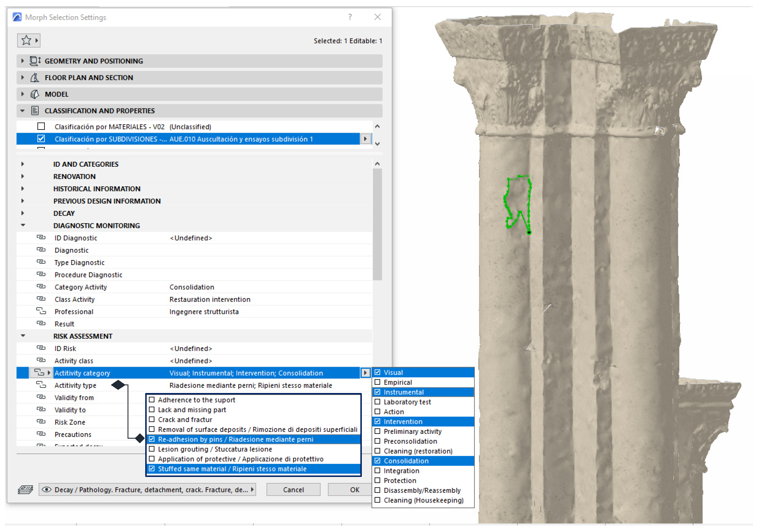The height and width of the screenshot is (532, 761).
Task: Expand the ID and Categories group
Action: tap(23, 164)
